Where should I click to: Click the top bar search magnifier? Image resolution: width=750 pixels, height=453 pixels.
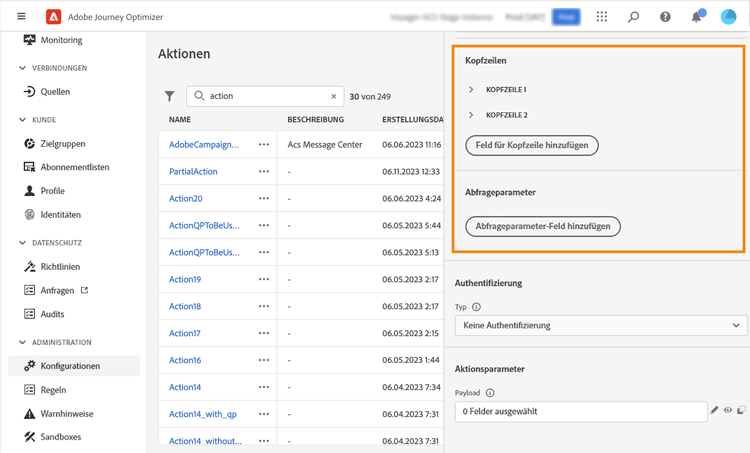(x=633, y=17)
